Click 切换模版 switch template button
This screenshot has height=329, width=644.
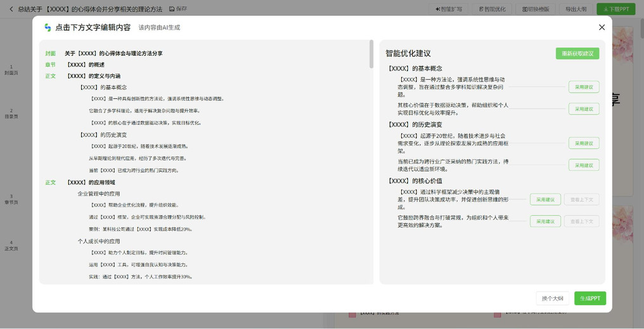click(536, 10)
